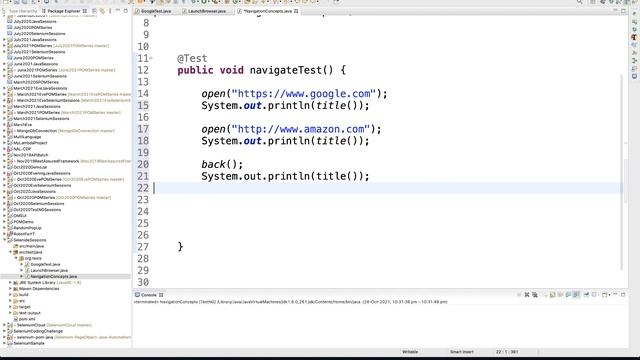Viewport: 640px width, 360px height.
Task: Click the Smart Insert status bar entry
Action: (462, 352)
